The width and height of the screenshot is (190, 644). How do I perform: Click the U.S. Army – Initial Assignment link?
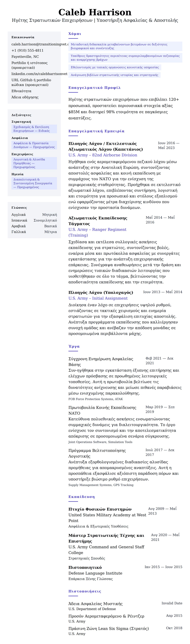98,298
